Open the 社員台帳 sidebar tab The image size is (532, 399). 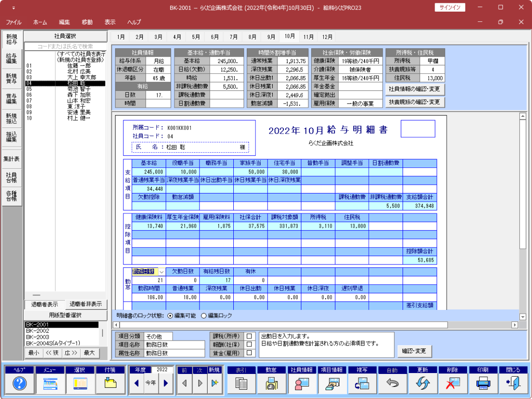pos(12,177)
